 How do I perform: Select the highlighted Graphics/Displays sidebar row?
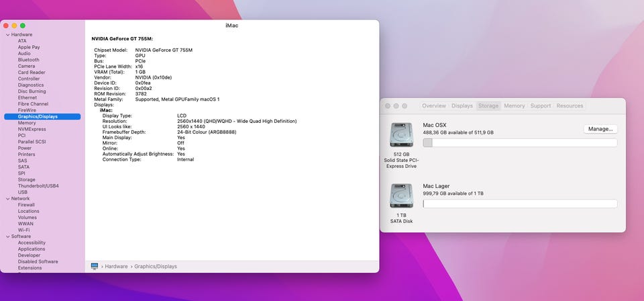42,117
